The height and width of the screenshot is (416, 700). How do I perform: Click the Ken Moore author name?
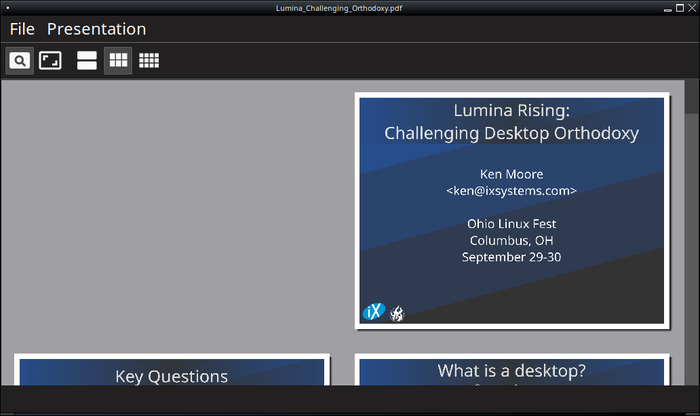tap(512, 174)
